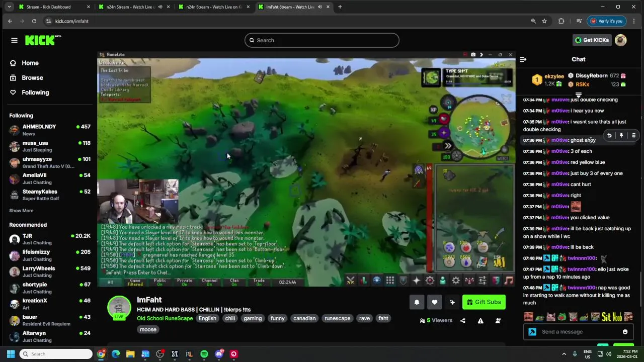Open Spotify from the Windows taskbar
This screenshot has width=644, height=362.
204,354
